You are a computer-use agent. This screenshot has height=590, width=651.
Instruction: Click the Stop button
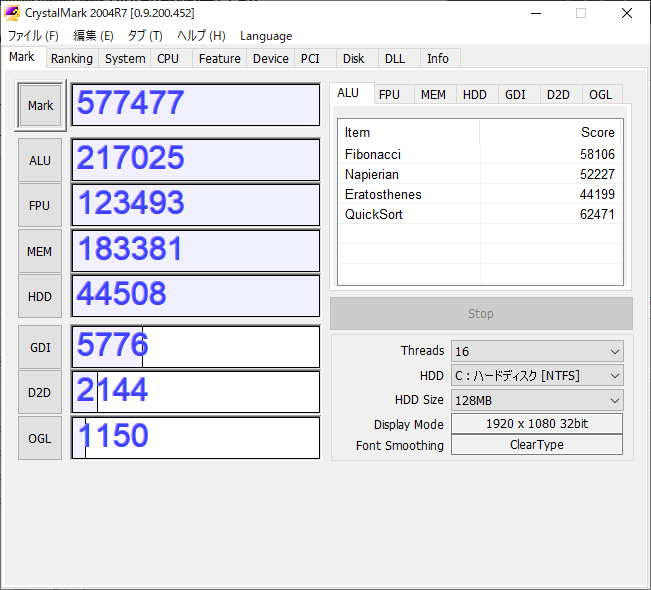481,313
